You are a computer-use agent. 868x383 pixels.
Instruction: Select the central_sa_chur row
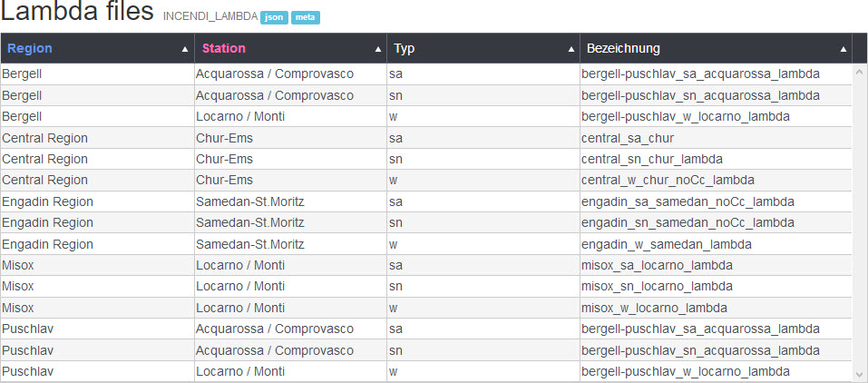point(426,138)
